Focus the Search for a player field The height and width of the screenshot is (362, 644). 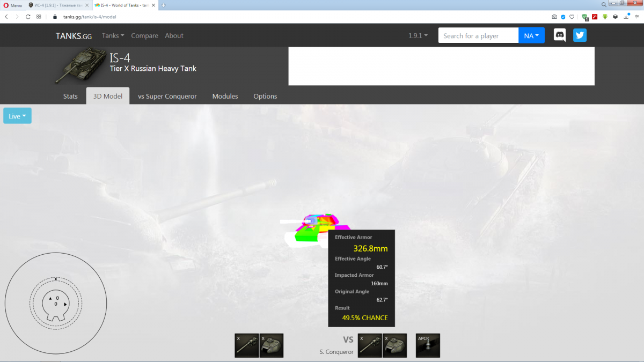(478, 35)
